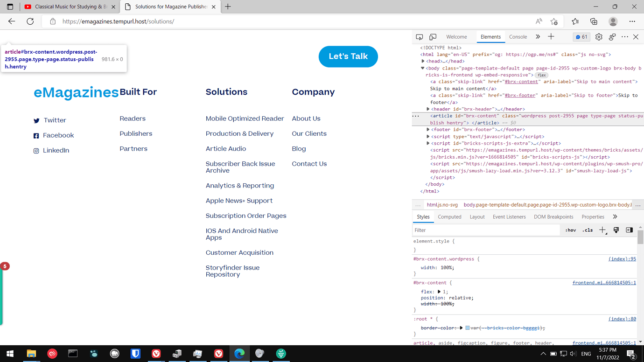The height and width of the screenshot is (362, 644).
Task: Collapse the body element node
Action: click(x=423, y=68)
